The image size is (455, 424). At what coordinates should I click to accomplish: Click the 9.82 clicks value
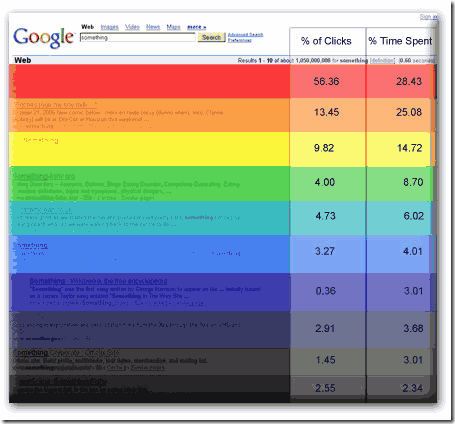[x=324, y=148]
